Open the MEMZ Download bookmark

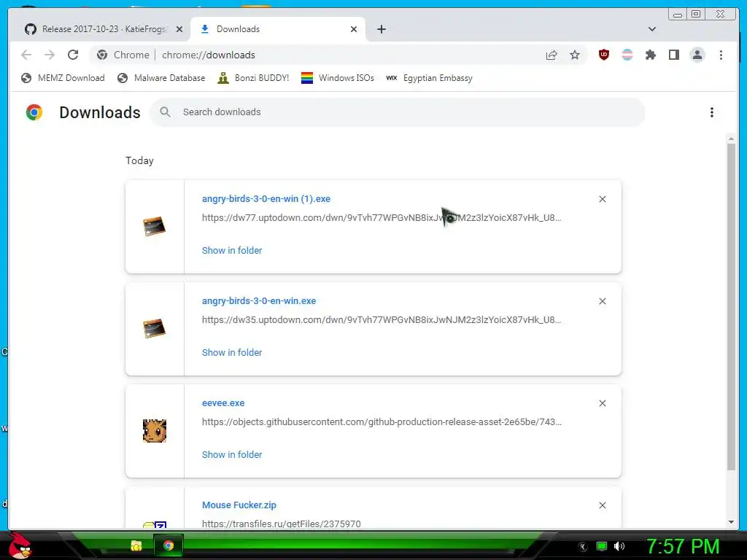click(x=63, y=78)
